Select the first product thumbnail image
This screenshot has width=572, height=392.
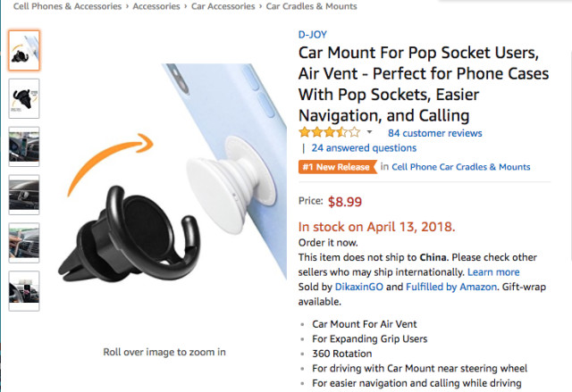pyautogui.click(x=23, y=50)
